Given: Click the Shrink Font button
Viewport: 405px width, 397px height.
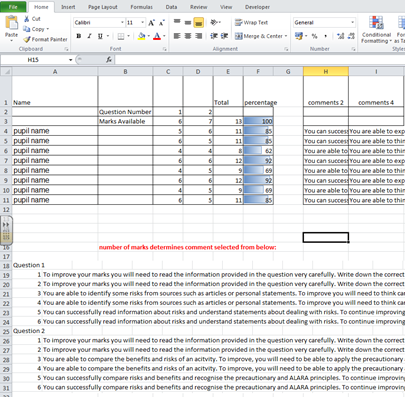Looking at the screenshot, I should click(x=162, y=23).
